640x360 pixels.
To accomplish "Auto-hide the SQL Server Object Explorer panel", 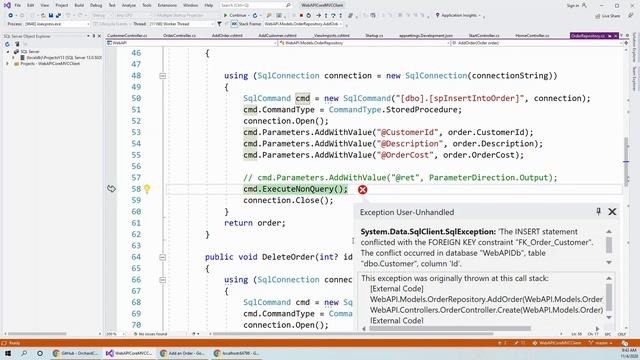I will (x=94, y=36).
